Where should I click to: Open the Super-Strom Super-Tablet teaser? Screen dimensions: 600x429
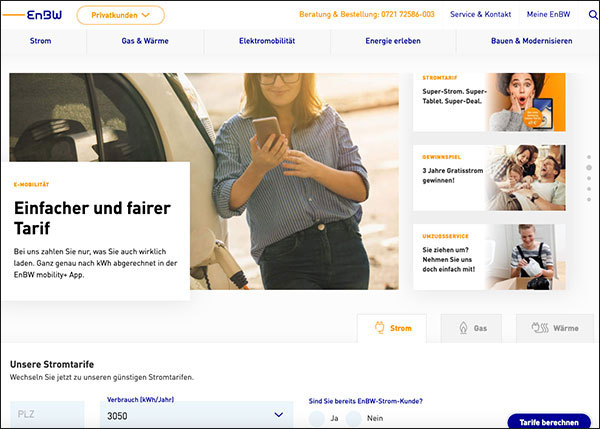click(489, 102)
